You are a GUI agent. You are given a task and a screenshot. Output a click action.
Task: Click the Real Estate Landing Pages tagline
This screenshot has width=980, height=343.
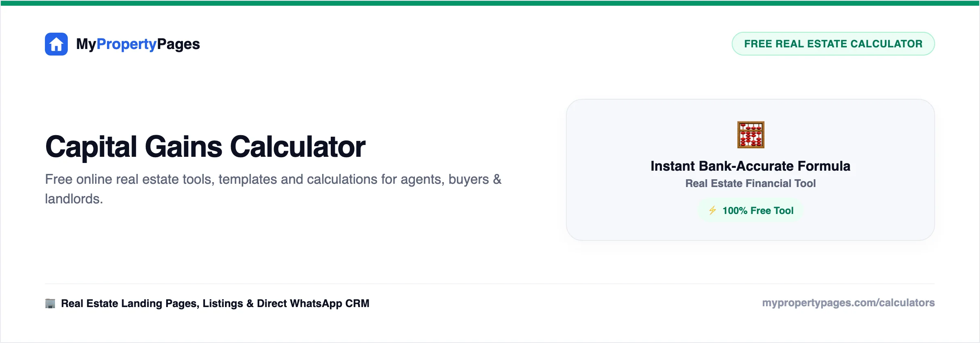(215, 303)
